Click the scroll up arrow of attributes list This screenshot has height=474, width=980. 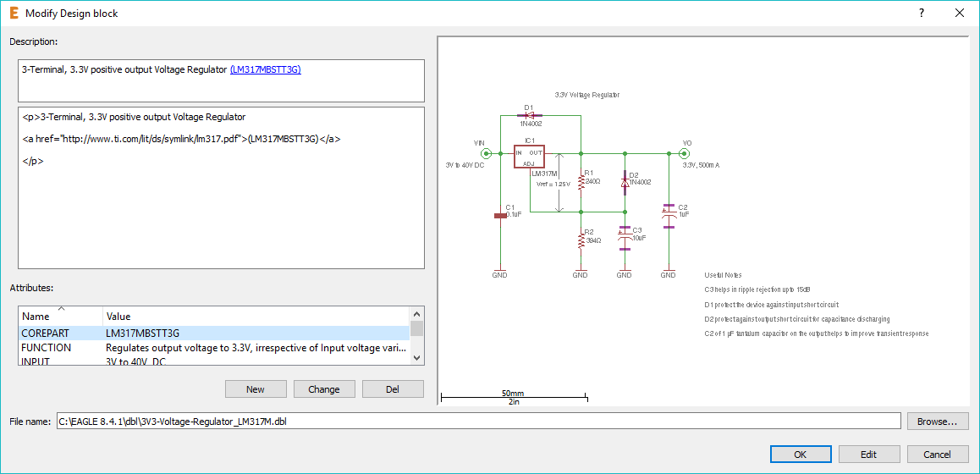coord(417,313)
